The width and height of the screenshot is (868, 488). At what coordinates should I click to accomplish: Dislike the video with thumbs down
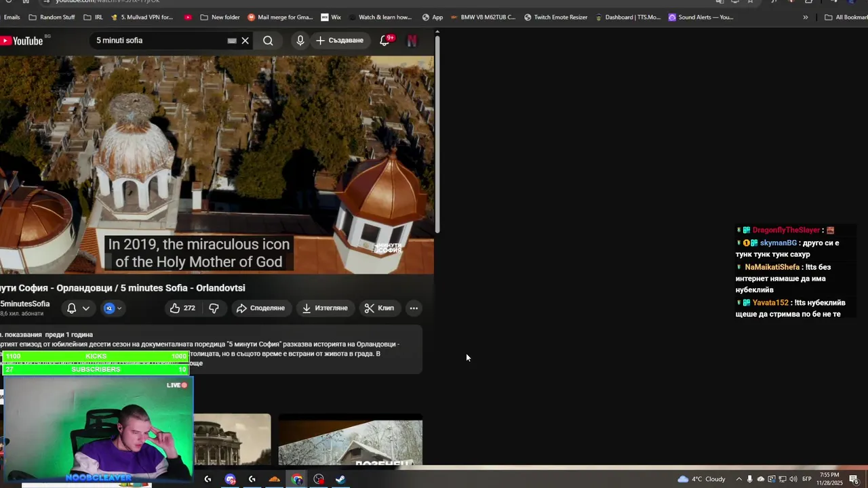[x=214, y=308]
